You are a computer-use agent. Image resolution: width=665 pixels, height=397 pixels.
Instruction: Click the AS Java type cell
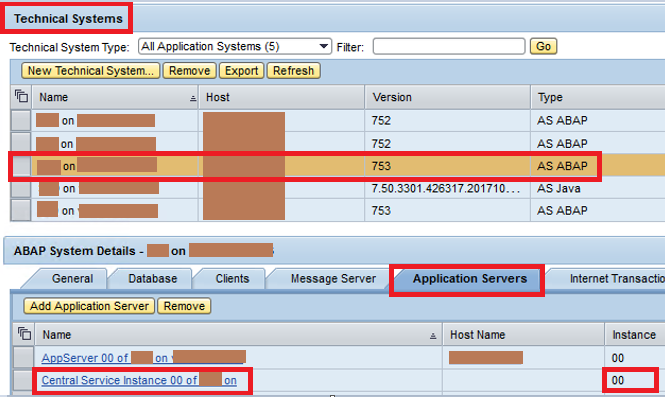coord(559,188)
